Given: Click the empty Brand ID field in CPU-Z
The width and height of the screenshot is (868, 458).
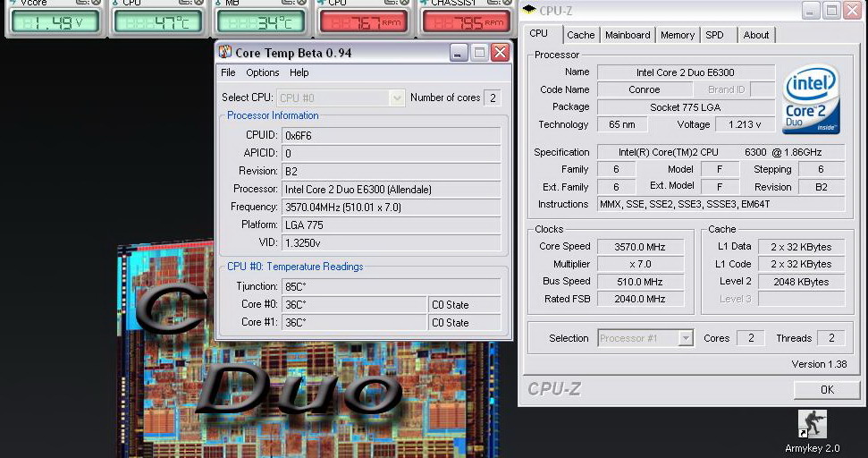Looking at the screenshot, I should [x=763, y=89].
